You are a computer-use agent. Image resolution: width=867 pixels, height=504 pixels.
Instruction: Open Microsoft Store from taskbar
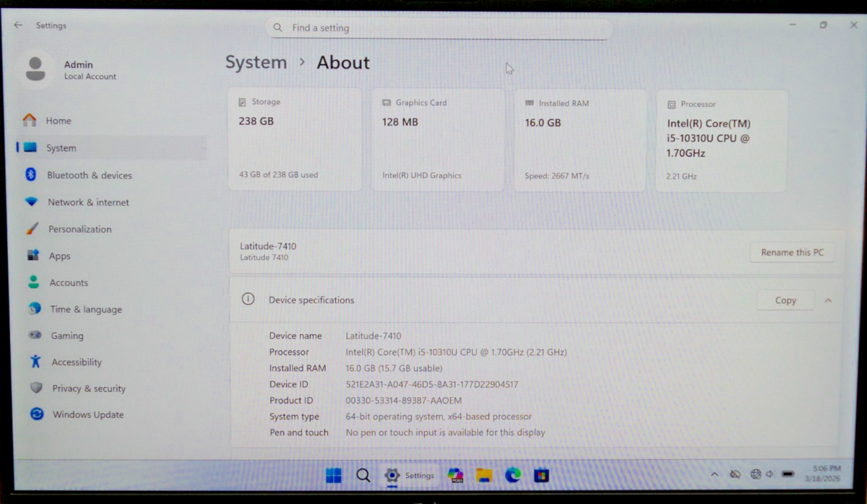tap(541, 475)
